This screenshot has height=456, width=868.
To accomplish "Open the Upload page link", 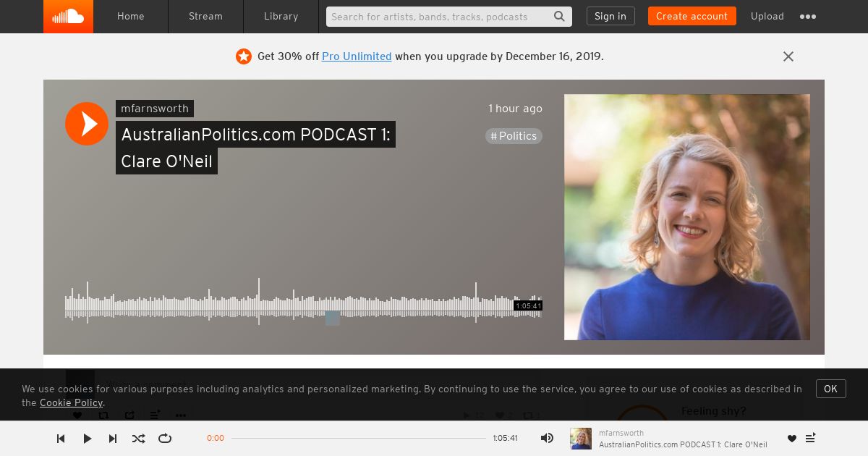I will click(767, 17).
